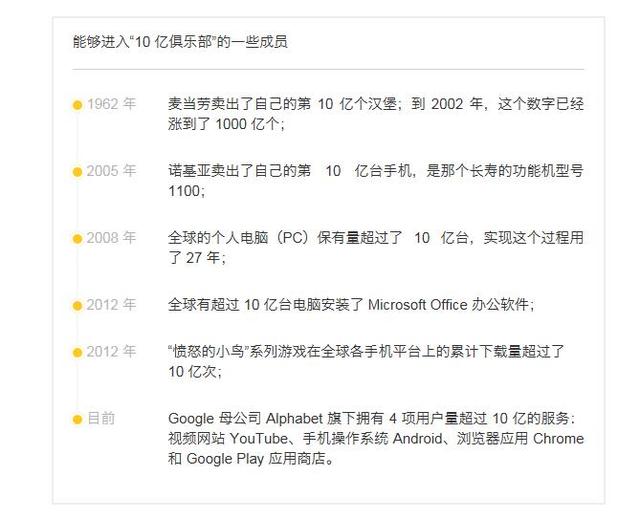Click the yellow dot beside 2005 年
The width and height of the screenshot is (640, 519).
(x=77, y=172)
